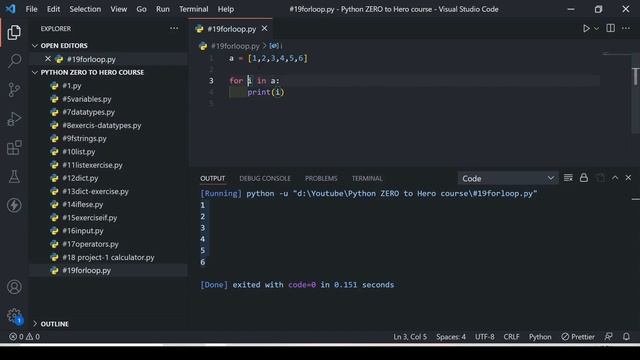Select the #19forloop.py editor tab
Screen dimensions: 640x360
point(231,29)
